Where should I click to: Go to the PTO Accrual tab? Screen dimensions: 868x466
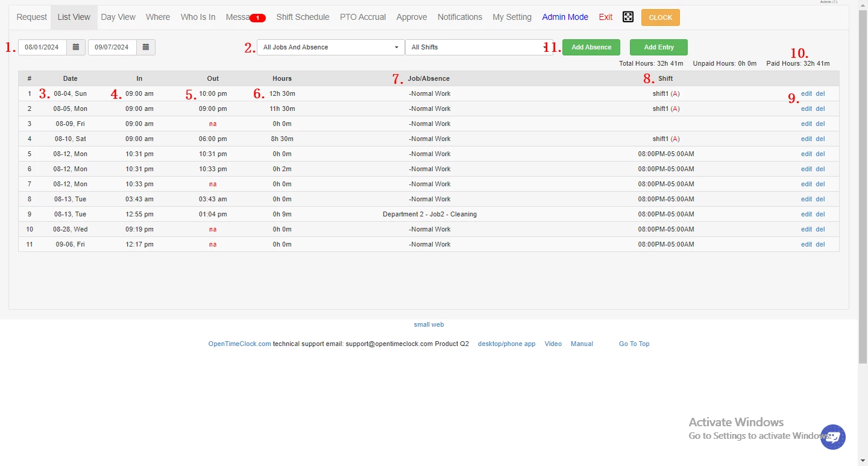[363, 17]
